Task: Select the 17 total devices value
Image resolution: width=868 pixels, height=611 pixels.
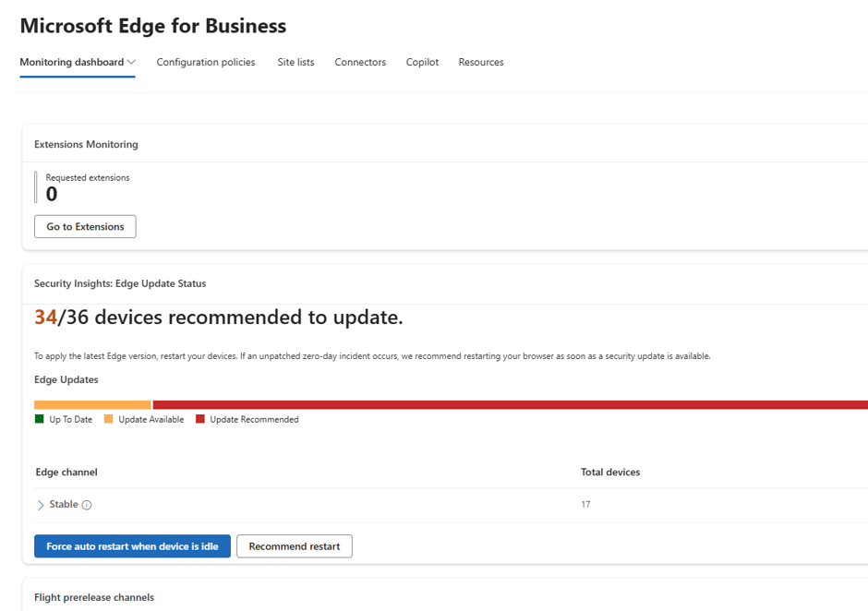Action: [x=585, y=504]
